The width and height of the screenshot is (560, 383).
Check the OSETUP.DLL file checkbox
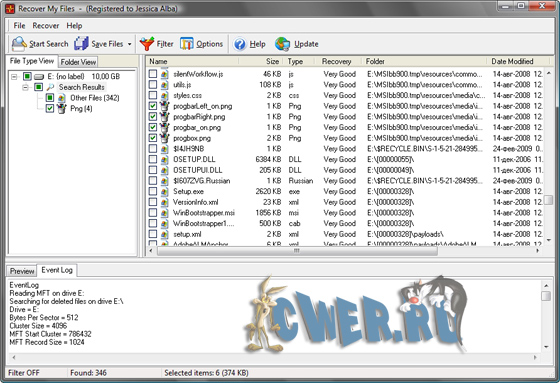pos(153,159)
